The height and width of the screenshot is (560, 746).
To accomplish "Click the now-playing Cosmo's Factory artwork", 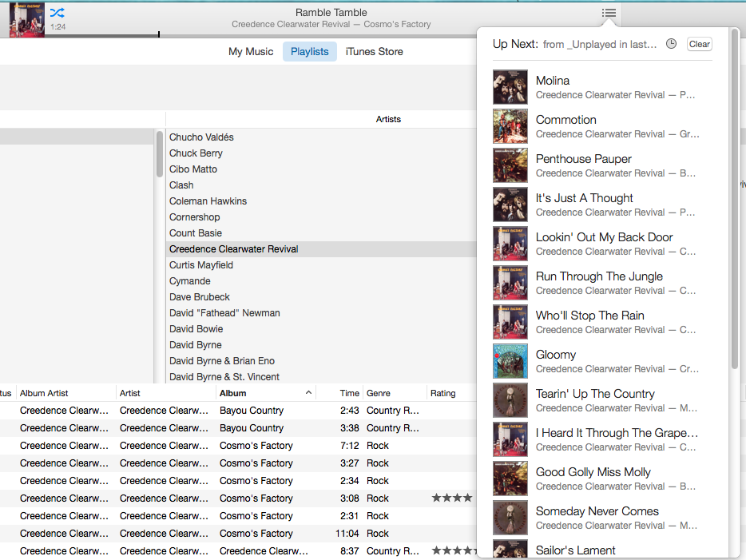I will click(27, 20).
